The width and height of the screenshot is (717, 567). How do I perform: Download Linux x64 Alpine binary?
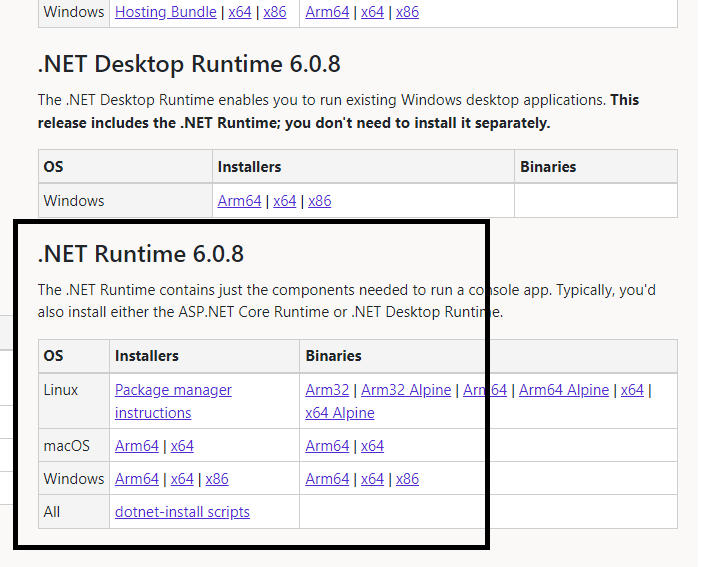coord(340,413)
